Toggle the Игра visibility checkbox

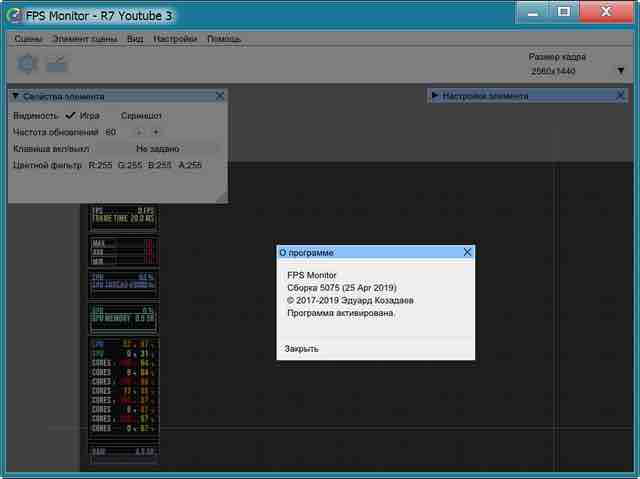(70, 115)
